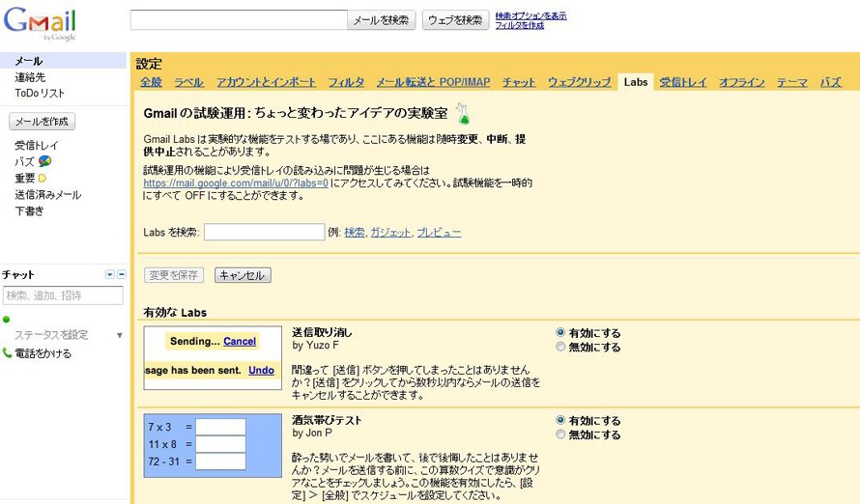Focus the chat 検索、追加、招待 field
The height and width of the screenshot is (504, 860).
tap(63, 295)
